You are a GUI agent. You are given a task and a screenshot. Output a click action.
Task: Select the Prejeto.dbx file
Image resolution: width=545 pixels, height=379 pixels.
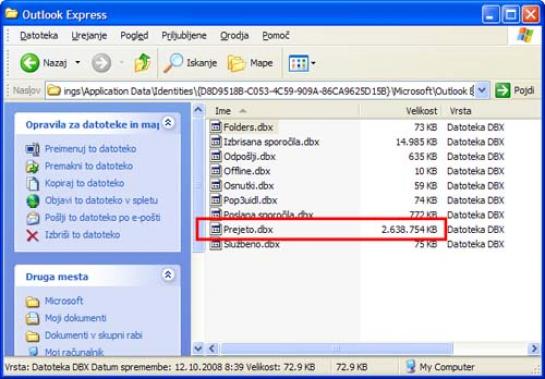point(248,229)
